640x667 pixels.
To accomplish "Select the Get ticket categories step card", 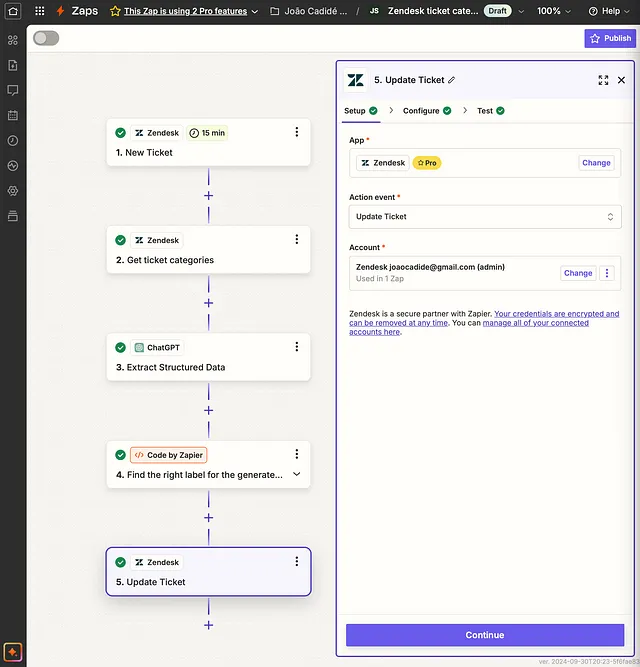I will click(208, 250).
